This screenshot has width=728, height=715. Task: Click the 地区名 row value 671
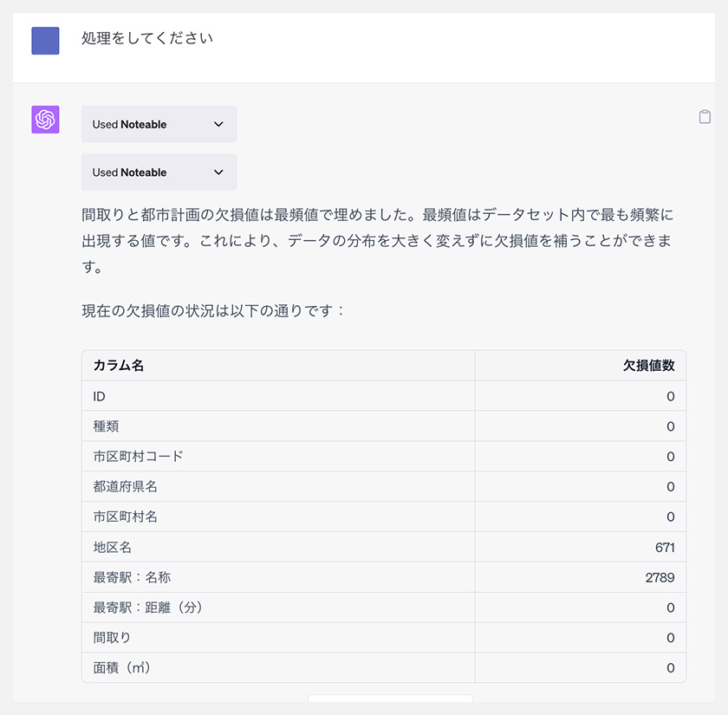coord(665,548)
